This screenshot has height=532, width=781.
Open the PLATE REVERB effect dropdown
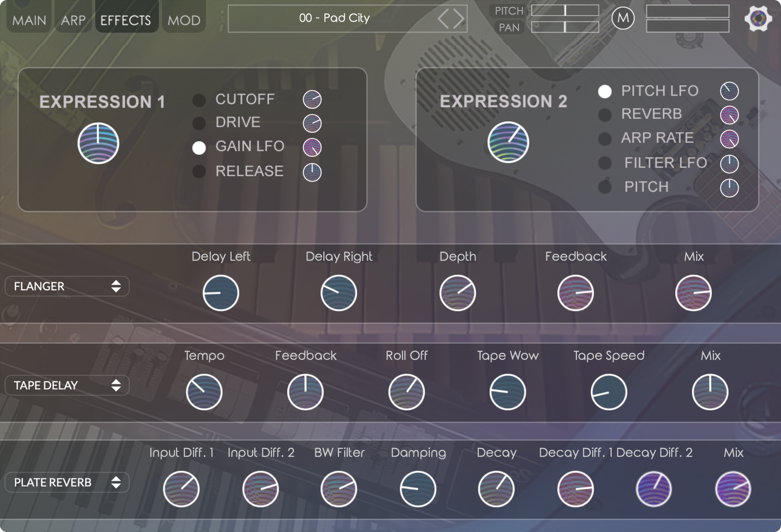pos(67,482)
